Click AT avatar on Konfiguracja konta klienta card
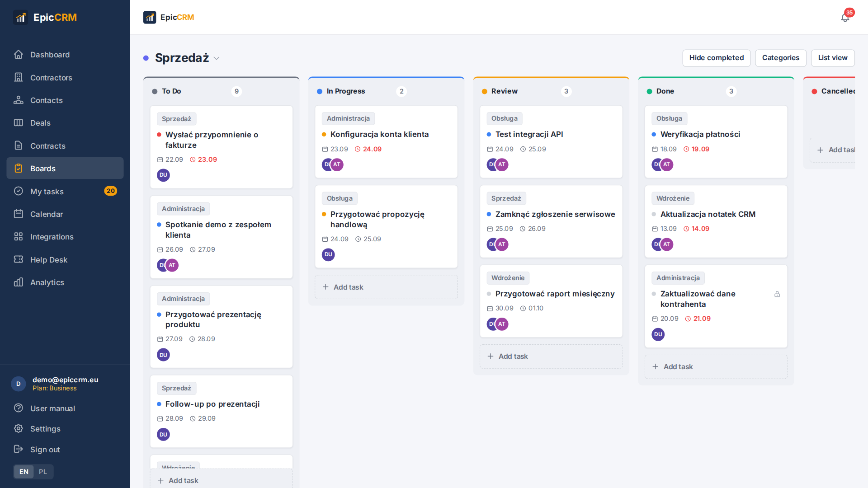868x488 pixels. coord(337,164)
